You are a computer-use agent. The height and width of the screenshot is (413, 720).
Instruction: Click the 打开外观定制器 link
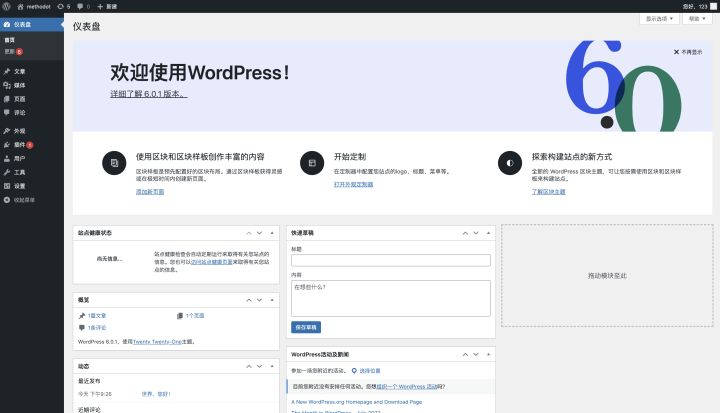353,184
